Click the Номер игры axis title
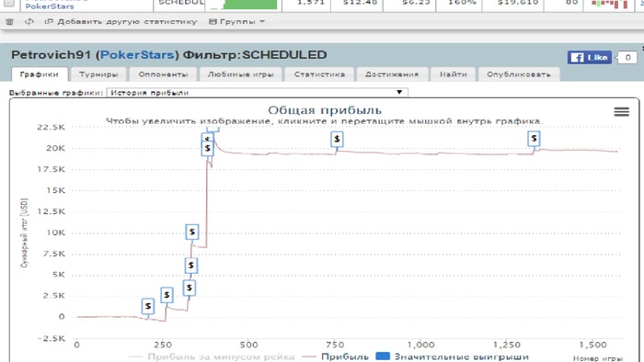The height and width of the screenshot is (362, 644). click(x=598, y=358)
